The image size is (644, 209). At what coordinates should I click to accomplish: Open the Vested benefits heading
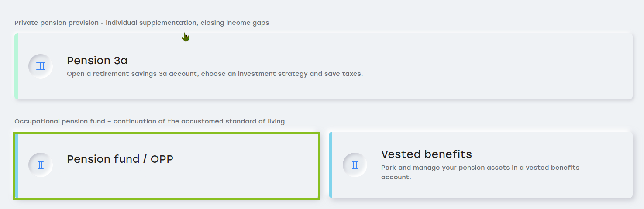click(426, 154)
